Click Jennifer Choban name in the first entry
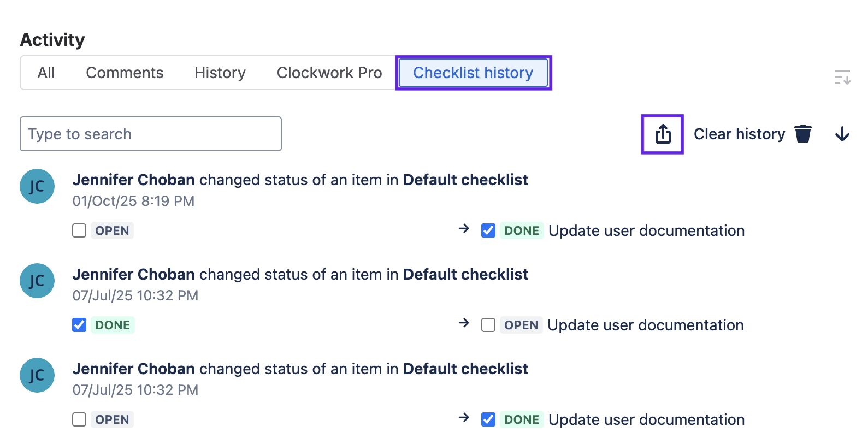Viewport: 868px width, 444px height. (133, 180)
